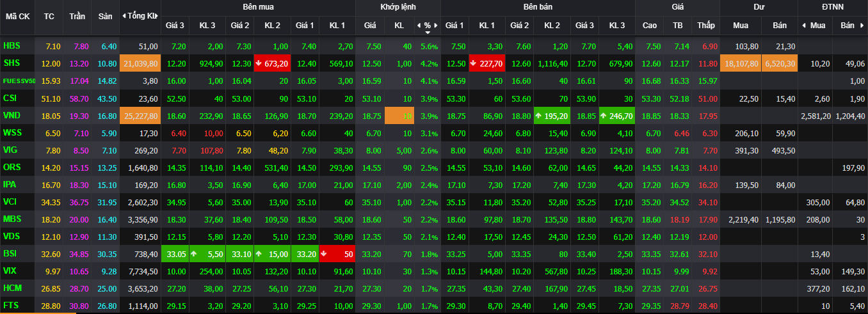Screen dimensions: 868x314
Task: Click HCM total volume 3,653,20
Action: [143, 288]
